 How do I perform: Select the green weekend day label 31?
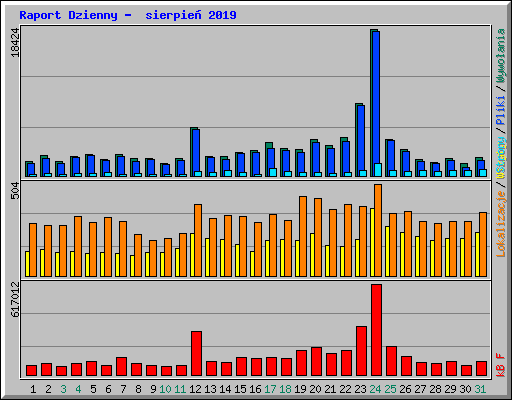tap(480, 389)
